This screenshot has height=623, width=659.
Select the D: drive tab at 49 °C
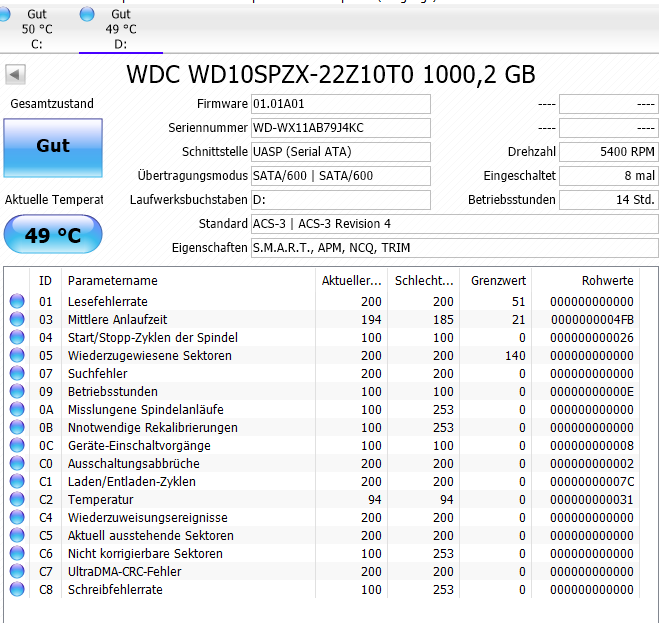121,29
